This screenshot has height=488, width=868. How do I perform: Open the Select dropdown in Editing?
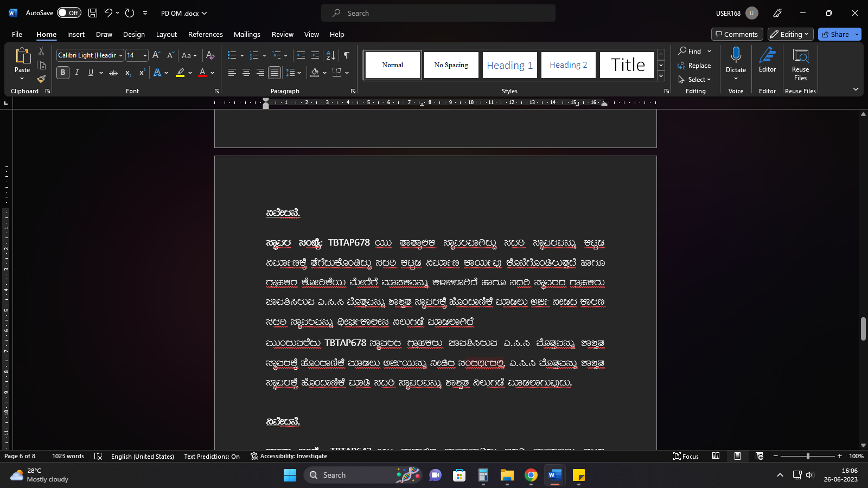[x=694, y=80]
